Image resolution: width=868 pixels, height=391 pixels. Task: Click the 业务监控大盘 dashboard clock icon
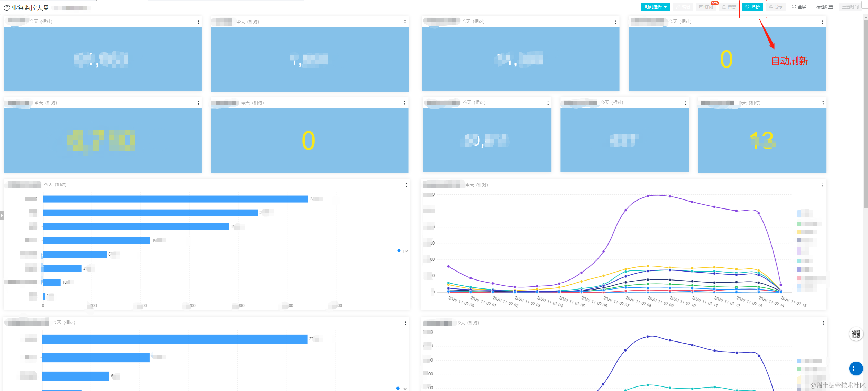tap(7, 8)
